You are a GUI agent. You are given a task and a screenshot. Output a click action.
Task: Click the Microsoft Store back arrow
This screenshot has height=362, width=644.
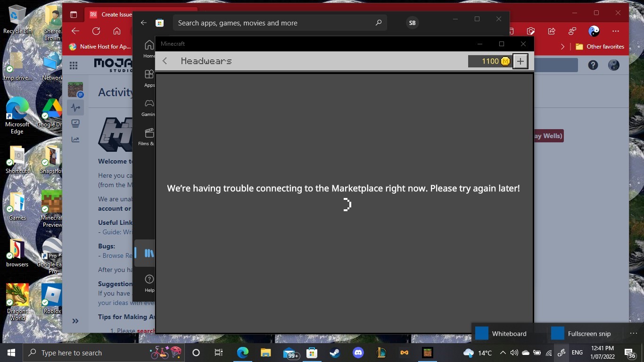144,23
